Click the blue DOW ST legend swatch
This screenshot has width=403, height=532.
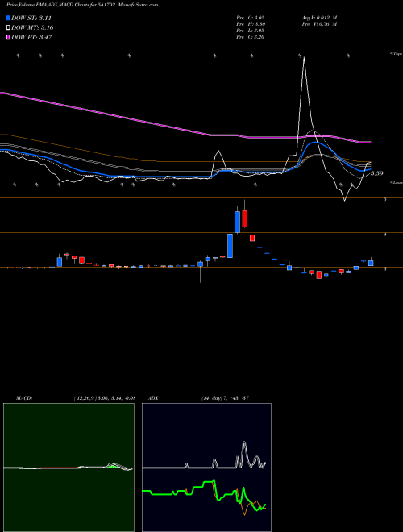coord(8,18)
